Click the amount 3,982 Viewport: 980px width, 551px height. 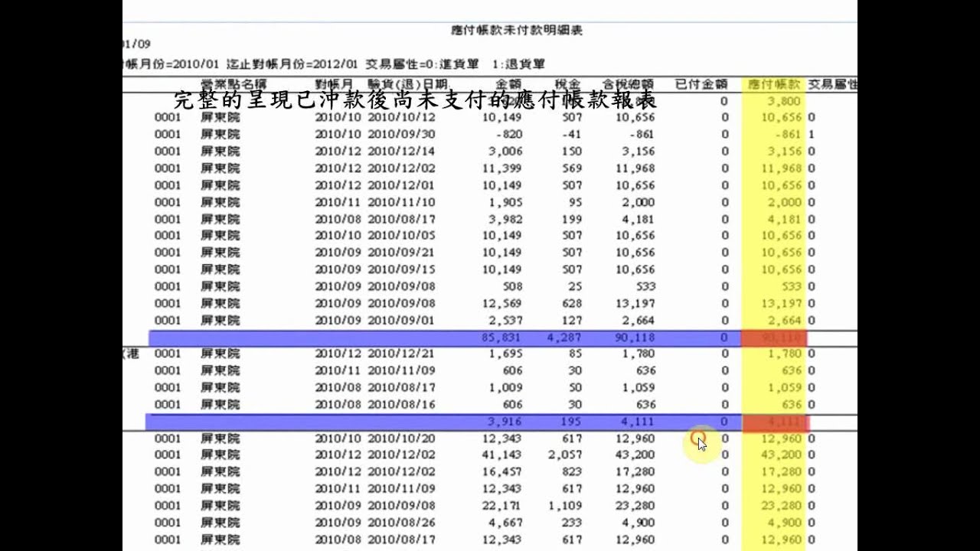505,219
